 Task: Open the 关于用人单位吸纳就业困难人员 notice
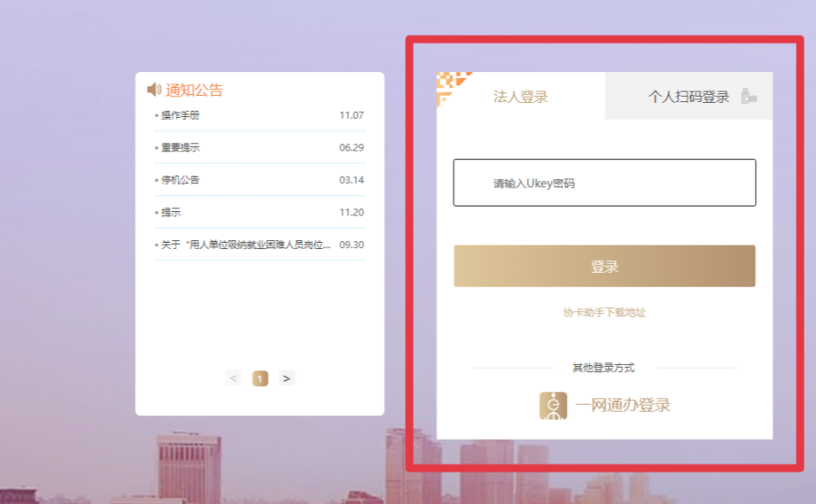[246, 245]
